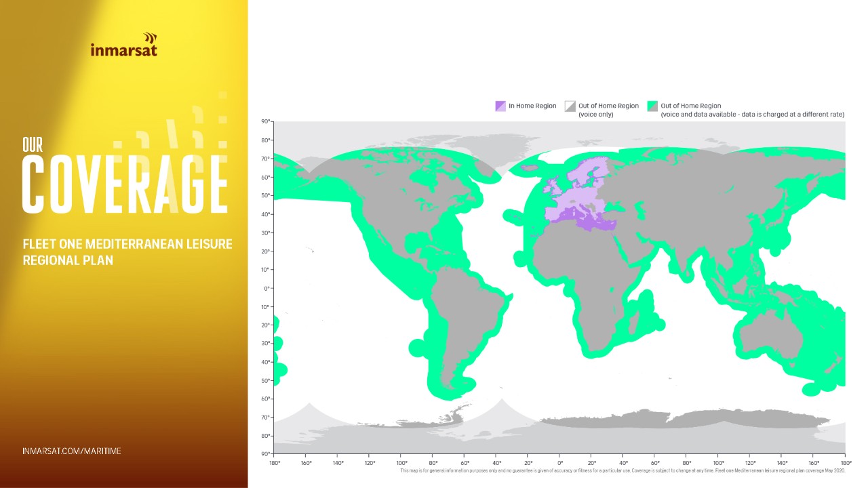Click the purple In Home Region swatch
This screenshot has height=488, width=868.
point(500,106)
